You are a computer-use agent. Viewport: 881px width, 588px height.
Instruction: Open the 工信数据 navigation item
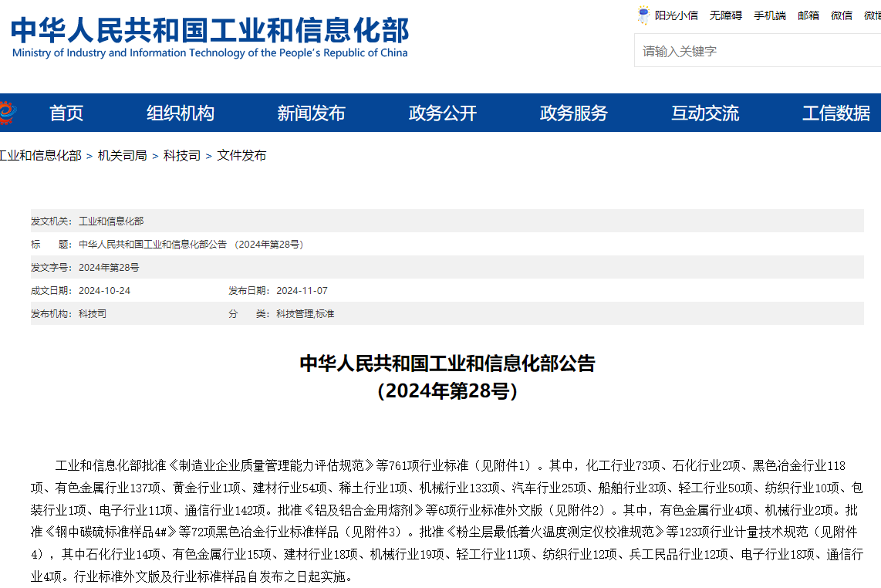coord(836,113)
